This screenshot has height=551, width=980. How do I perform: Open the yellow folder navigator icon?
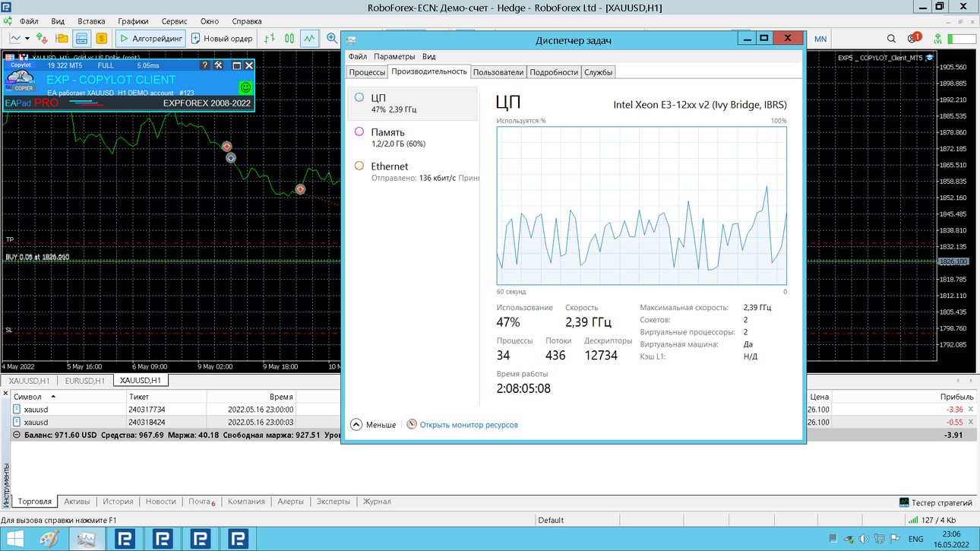click(62, 38)
